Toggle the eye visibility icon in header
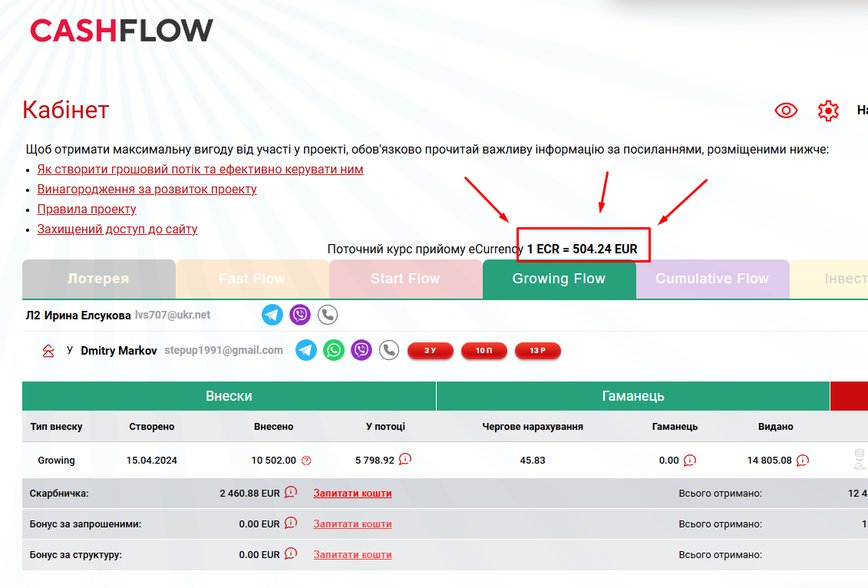Image resolution: width=868 pixels, height=588 pixels. pyautogui.click(x=786, y=111)
